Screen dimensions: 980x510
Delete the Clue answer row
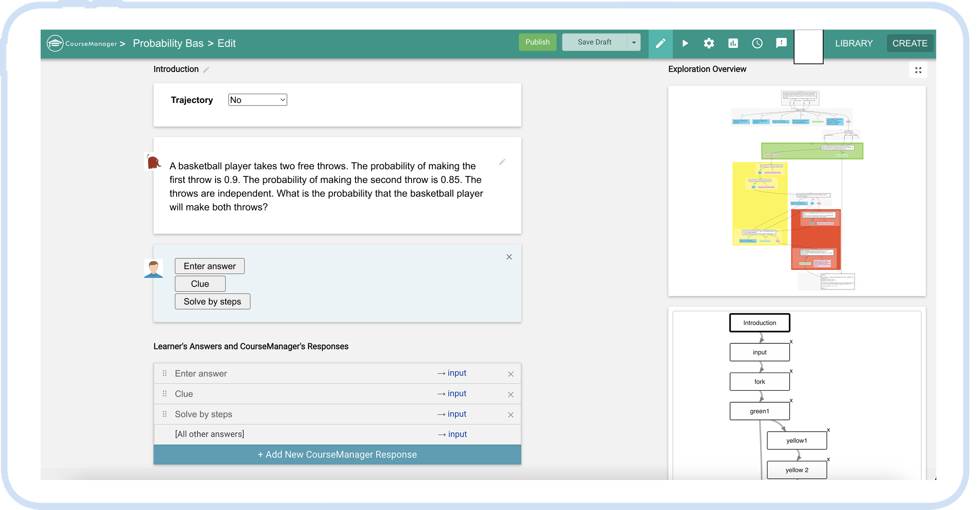click(511, 394)
